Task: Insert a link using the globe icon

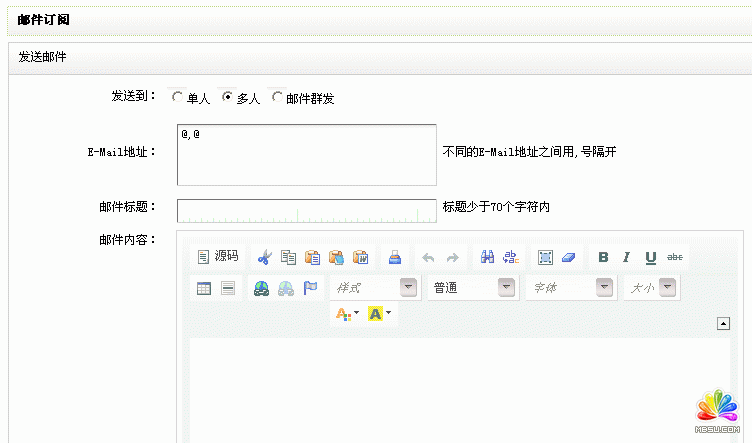Action: 261,288
